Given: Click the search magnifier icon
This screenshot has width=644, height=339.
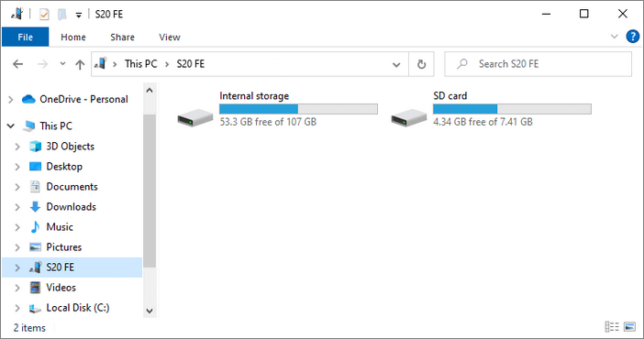Looking at the screenshot, I should (x=462, y=63).
